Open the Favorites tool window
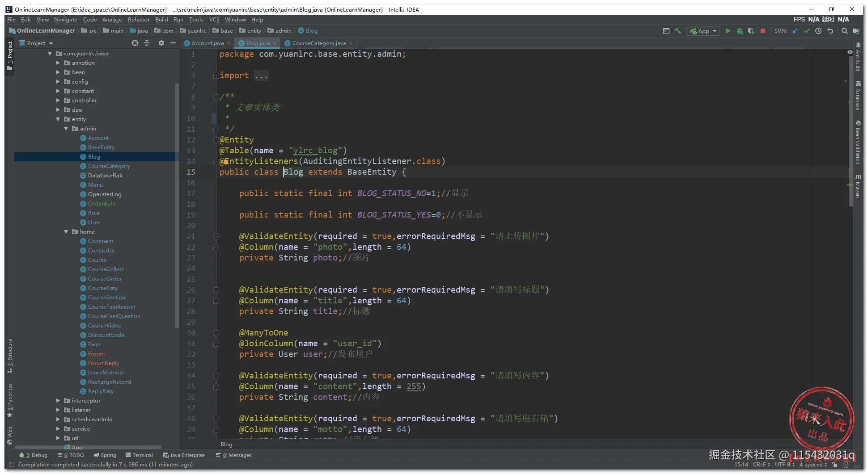 [x=10, y=400]
